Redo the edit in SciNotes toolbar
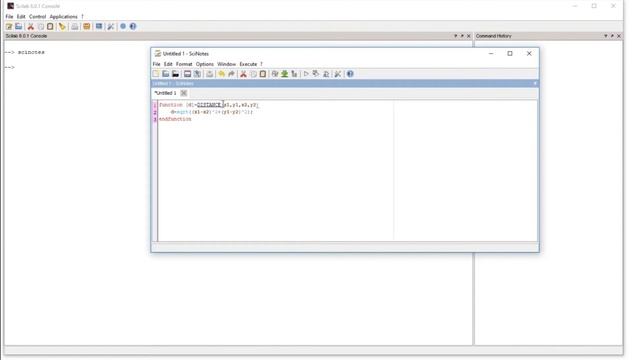Screen dimensions: 640x360 231,74
